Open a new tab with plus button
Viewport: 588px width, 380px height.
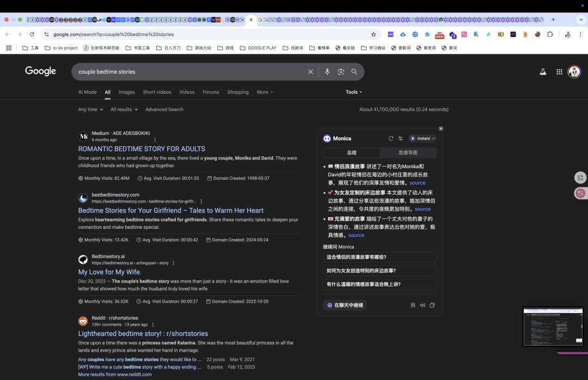pyautogui.click(x=553, y=20)
